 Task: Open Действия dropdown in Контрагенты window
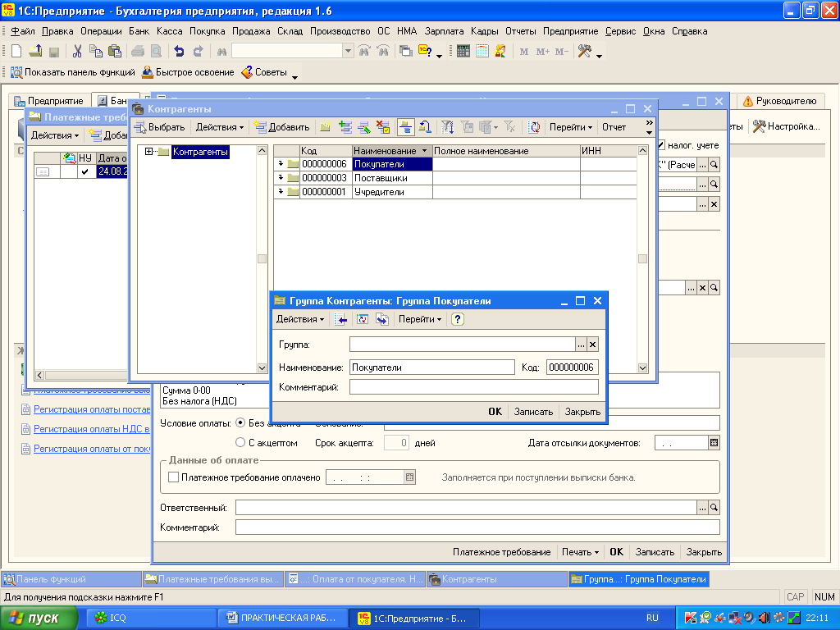[220, 127]
